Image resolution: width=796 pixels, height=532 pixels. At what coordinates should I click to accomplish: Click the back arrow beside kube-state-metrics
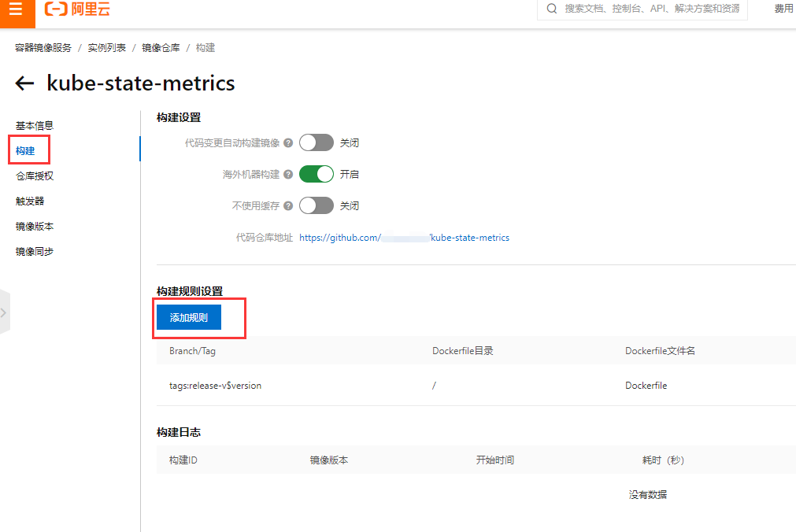pos(24,83)
